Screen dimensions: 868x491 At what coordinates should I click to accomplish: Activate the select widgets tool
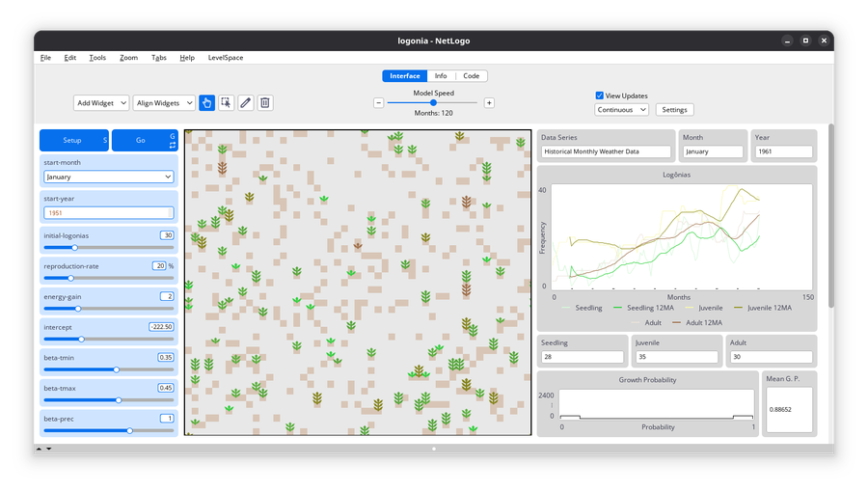click(227, 103)
